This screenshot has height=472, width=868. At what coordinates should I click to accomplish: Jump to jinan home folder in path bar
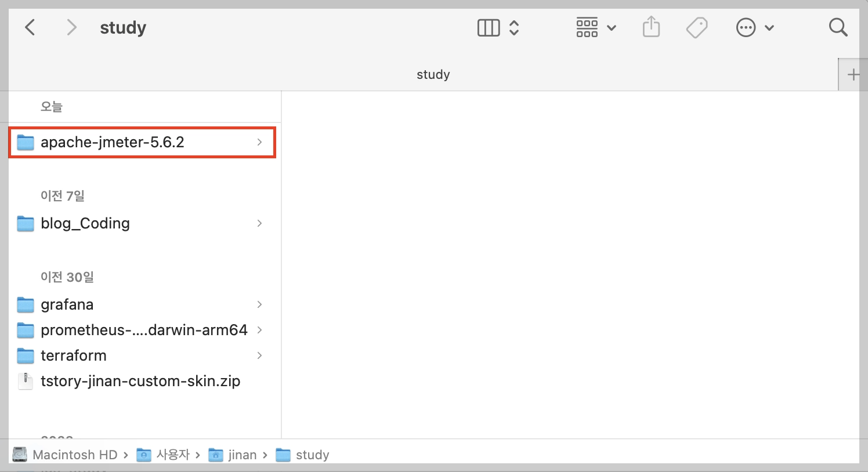(233, 455)
